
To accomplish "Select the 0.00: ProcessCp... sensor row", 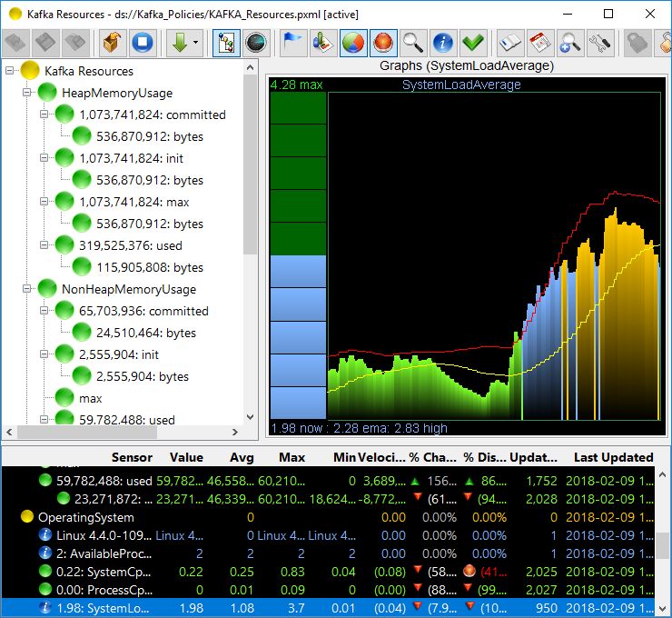I will (328, 590).
